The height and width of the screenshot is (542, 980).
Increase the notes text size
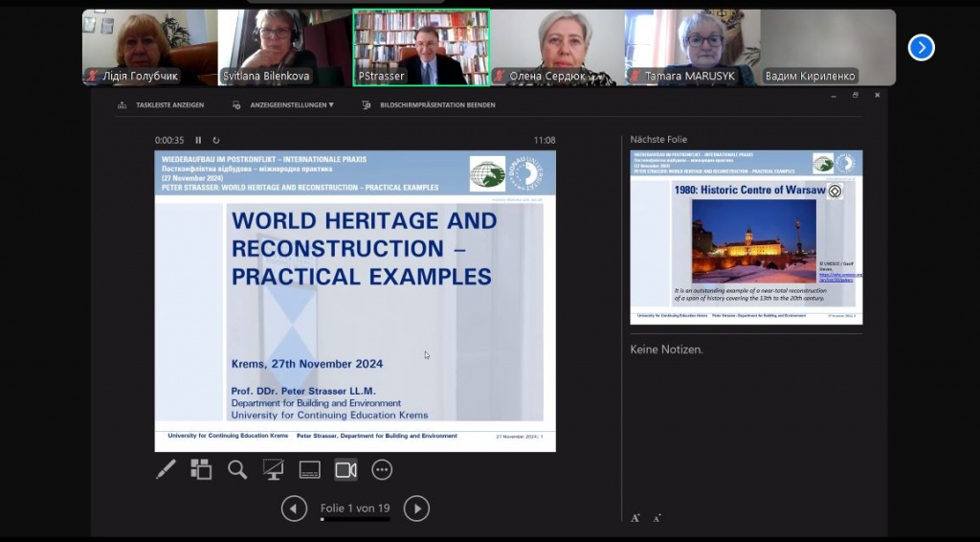click(x=635, y=518)
